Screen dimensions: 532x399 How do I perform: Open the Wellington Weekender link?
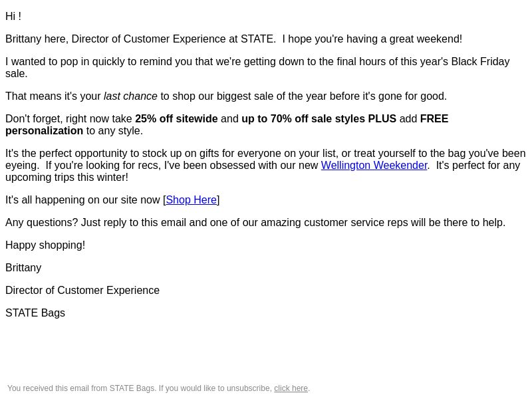pos(374,165)
